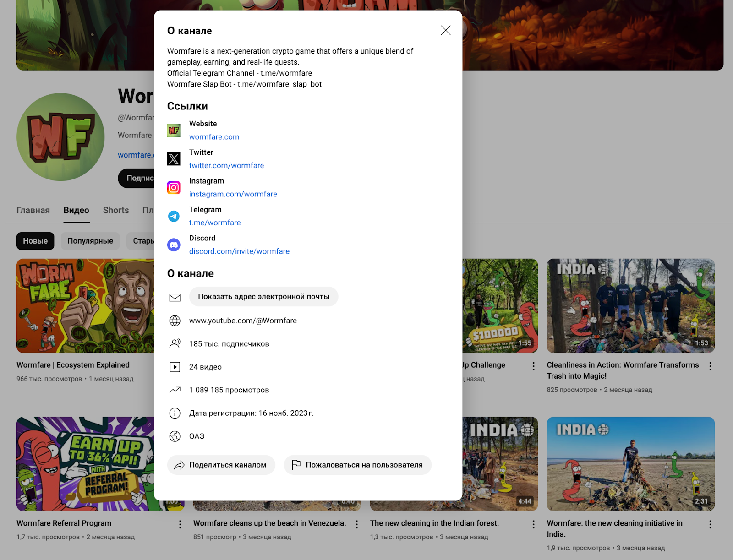Click the Telegram logo icon
The height and width of the screenshot is (560, 733).
(x=174, y=216)
